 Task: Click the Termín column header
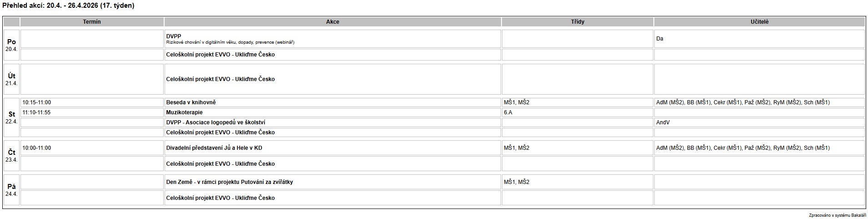92,22
